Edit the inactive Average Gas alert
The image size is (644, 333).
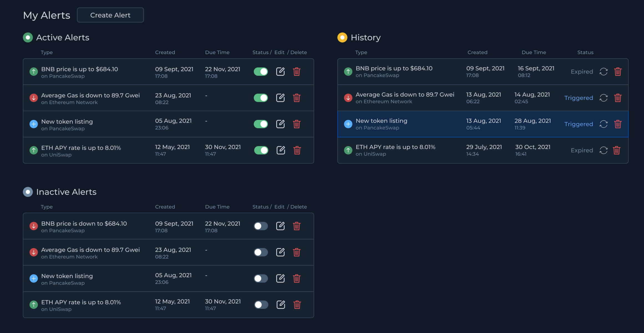pyautogui.click(x=280, y=252)
